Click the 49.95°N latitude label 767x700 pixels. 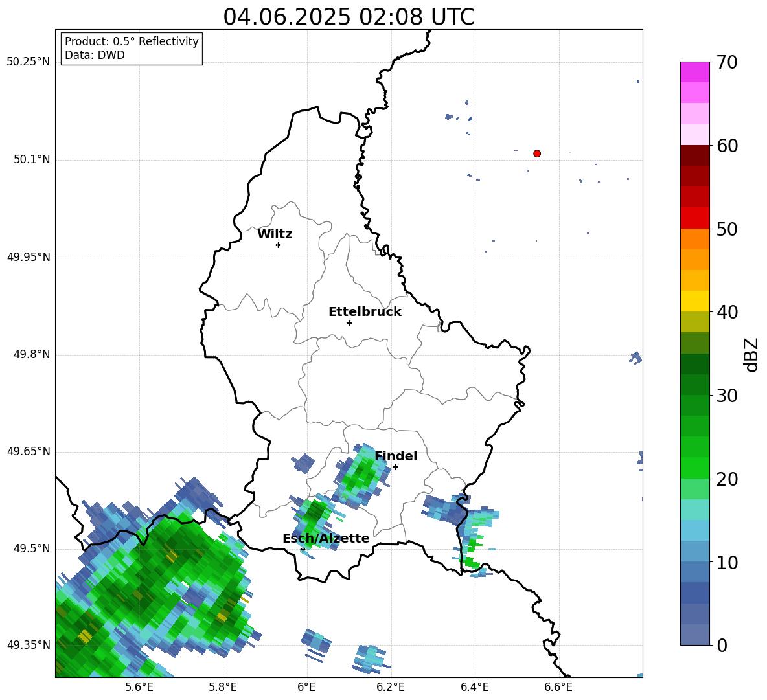pyautogui.click(x=29, y=257)
